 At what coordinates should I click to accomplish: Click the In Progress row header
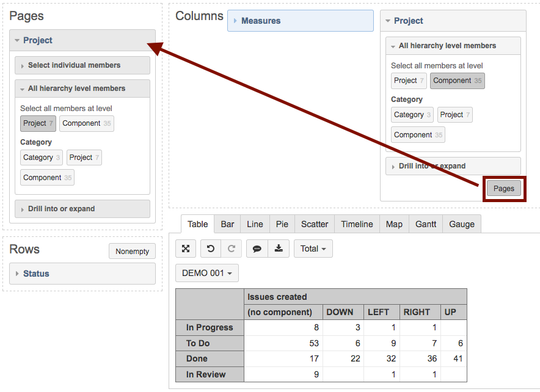tap(210, 328)
